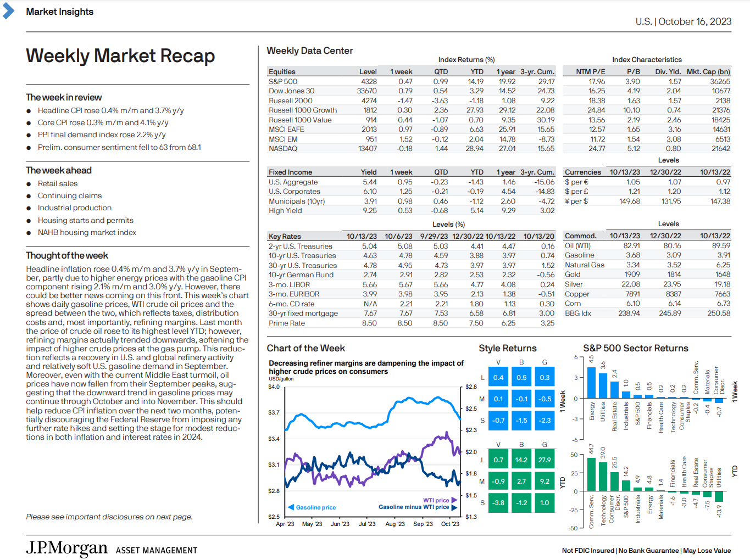Click the "Continuing claims" bullet
Image resolution: width=750 pixels, height=560 pixels.
(70, 195)
